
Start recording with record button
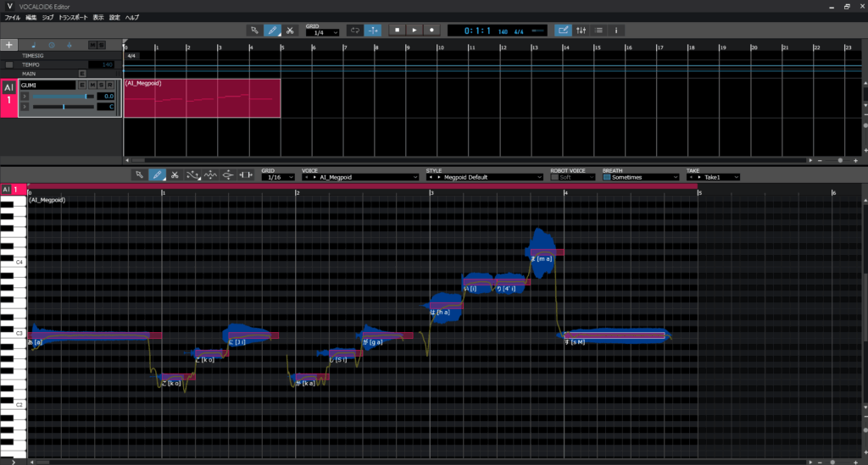point(431,30)
